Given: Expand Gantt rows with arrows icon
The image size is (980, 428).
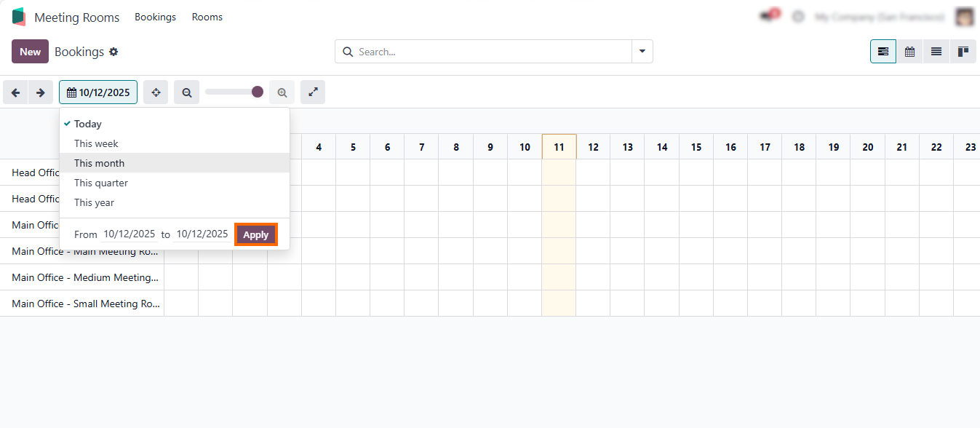Looking at the screenshot, I should (313, 92).
